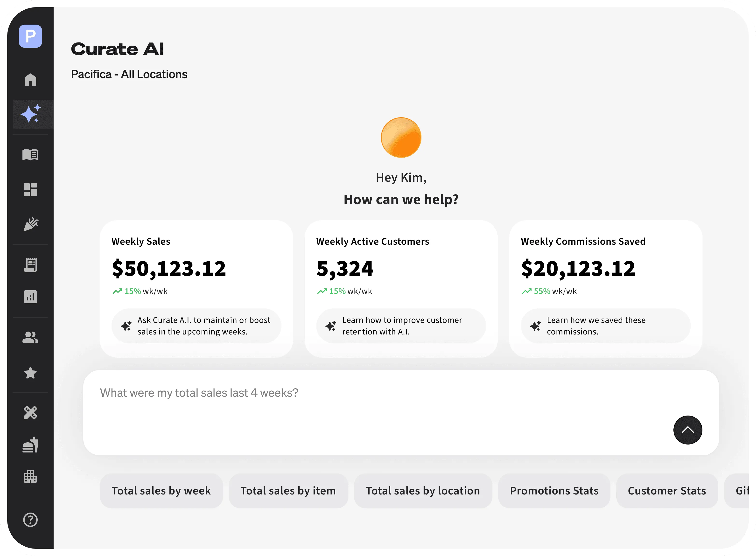
Task: Select the Promotions Stats chip
Action: (554, 491)
